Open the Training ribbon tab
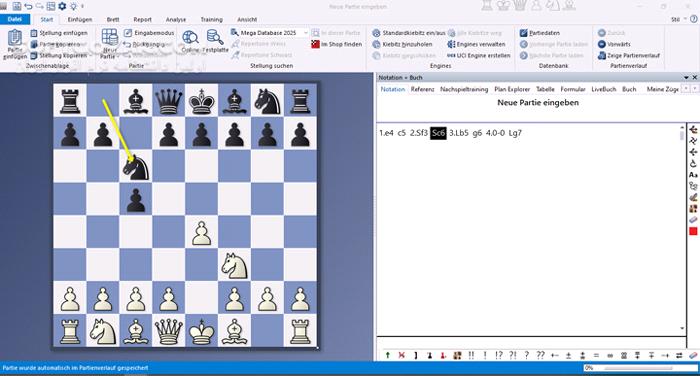Image resolution: width=700 pixels, height=376 pixels. [x=211, y=20]
